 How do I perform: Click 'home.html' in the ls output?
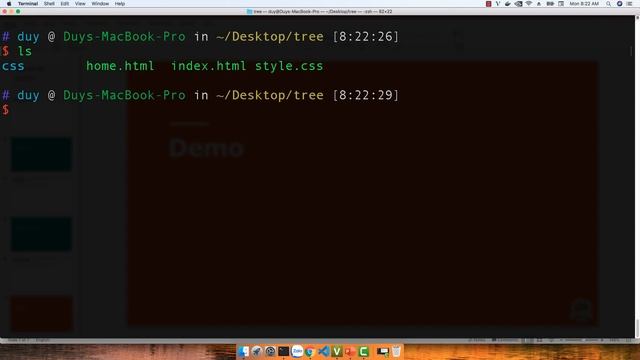[120, 66]
